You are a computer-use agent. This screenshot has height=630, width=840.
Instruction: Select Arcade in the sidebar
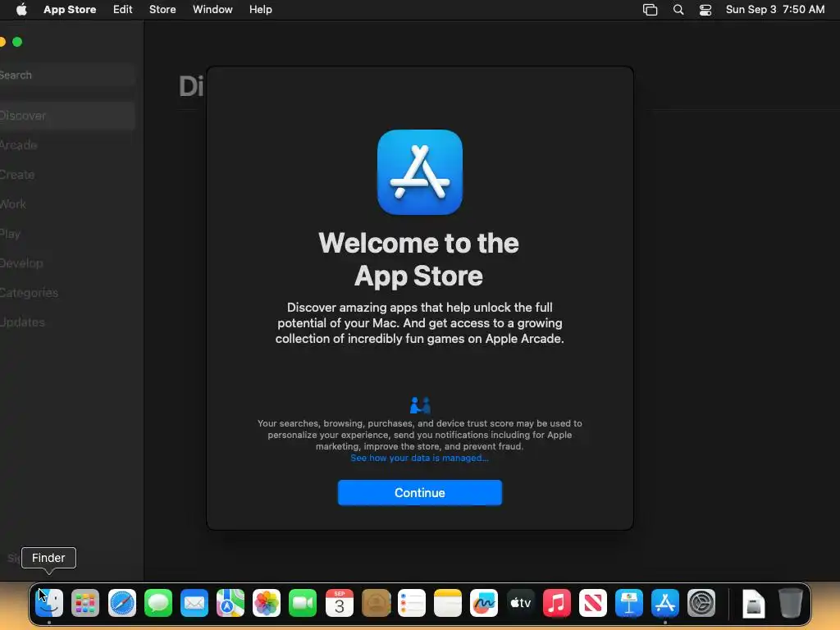pos(67,145)
